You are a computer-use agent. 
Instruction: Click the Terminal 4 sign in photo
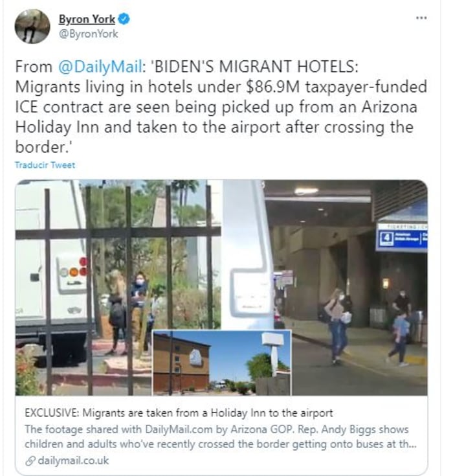coord(402,238)
